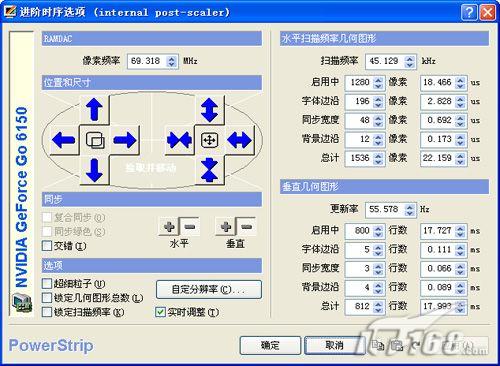Uncheck the 实时调整 (T) checkbox

pos(160,312)
